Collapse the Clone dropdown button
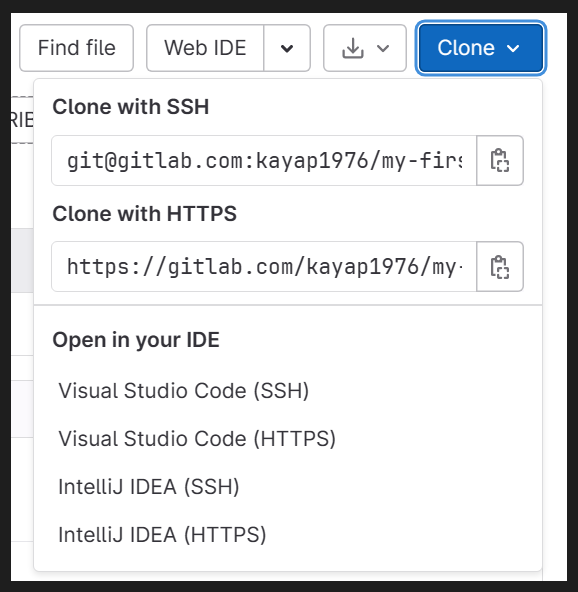This screenshot has height=592, width=578. (481, 48)
